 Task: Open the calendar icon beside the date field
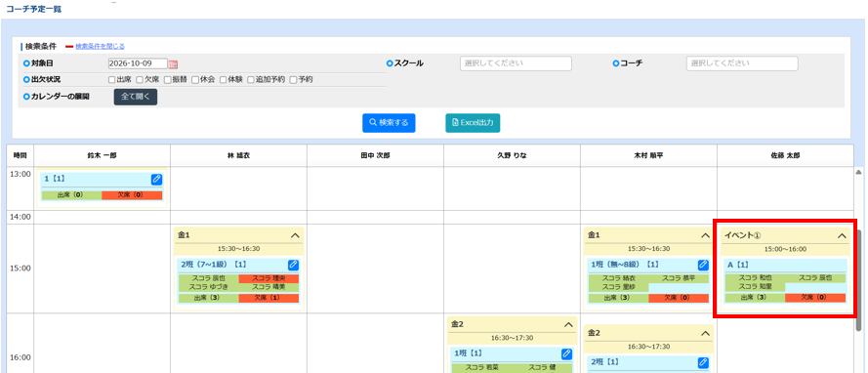tap(173, 63)
